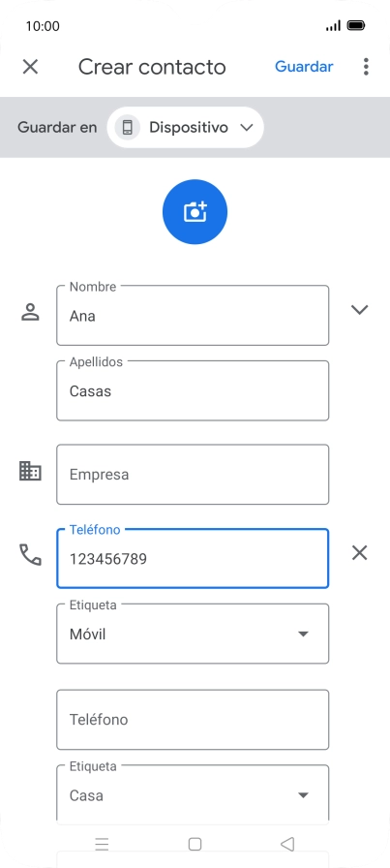
Task: Open the Casa label dropdown
Action: 193,792
